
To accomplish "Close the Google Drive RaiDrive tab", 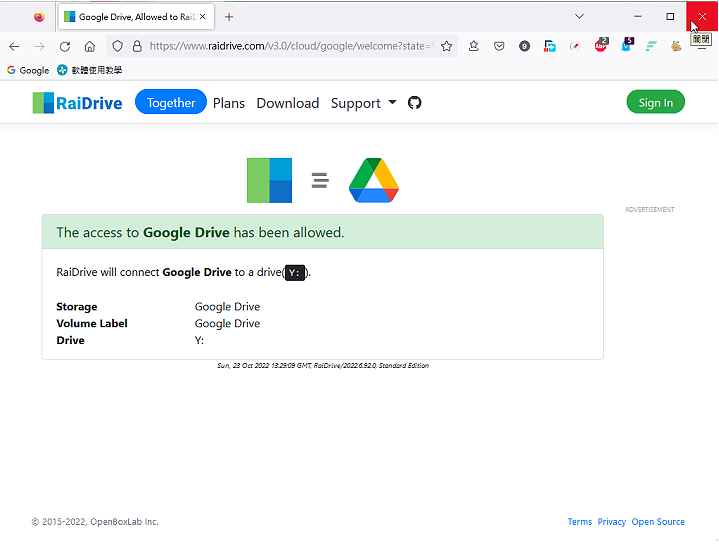I will coord(203,17).
